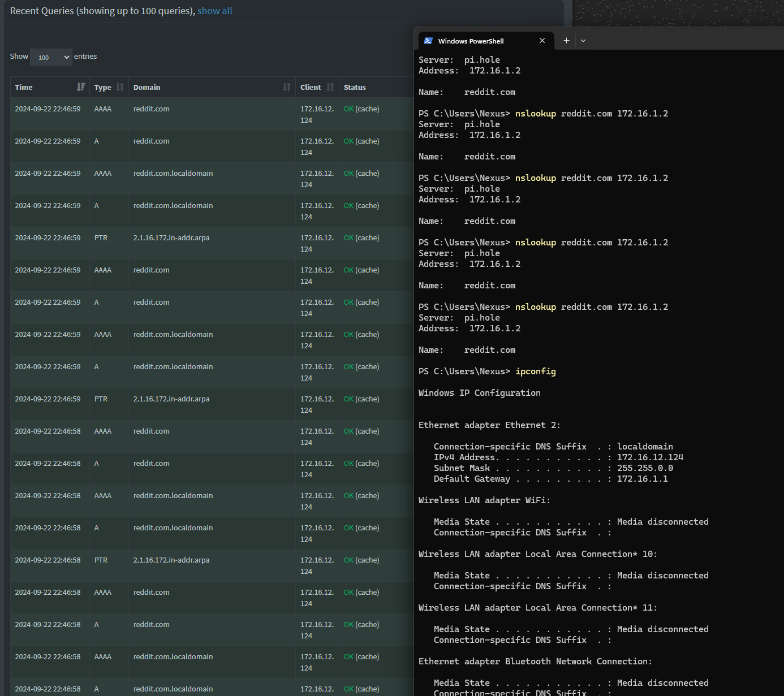Open the terminal profile dropdown chevron
The image size is (784, 696).
[583, 40]
